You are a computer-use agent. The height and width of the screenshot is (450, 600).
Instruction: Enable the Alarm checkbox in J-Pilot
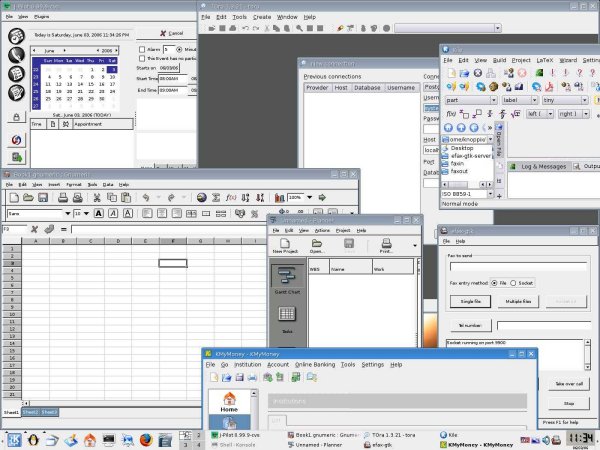click(x=141, y=47)
